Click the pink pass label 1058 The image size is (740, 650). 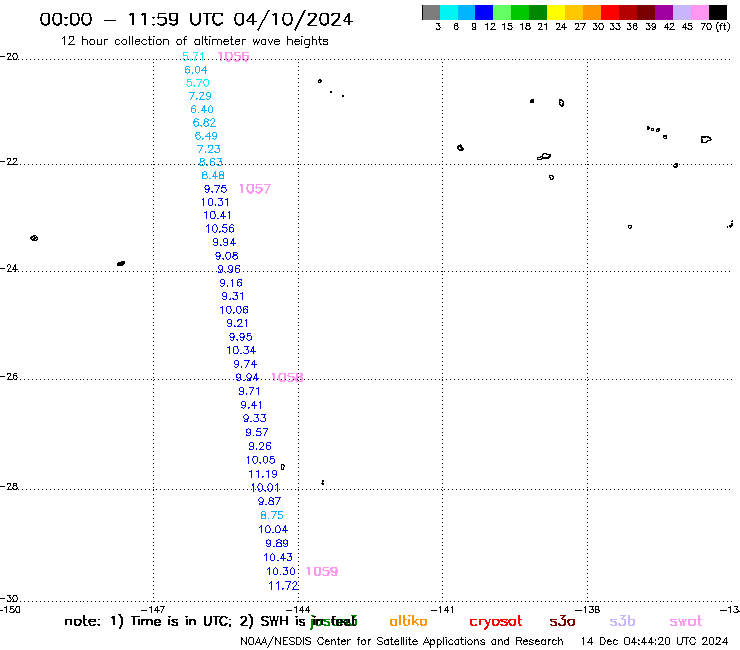coord(287,377)
